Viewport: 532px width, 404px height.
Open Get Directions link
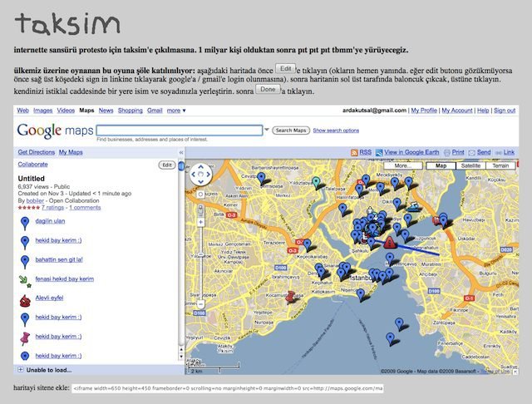tap(37, 152)
